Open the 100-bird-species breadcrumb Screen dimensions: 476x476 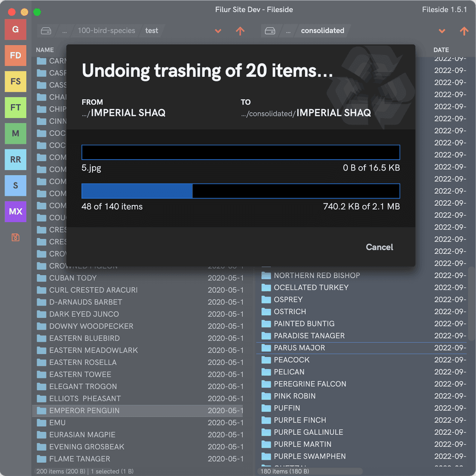click(106, 31)
